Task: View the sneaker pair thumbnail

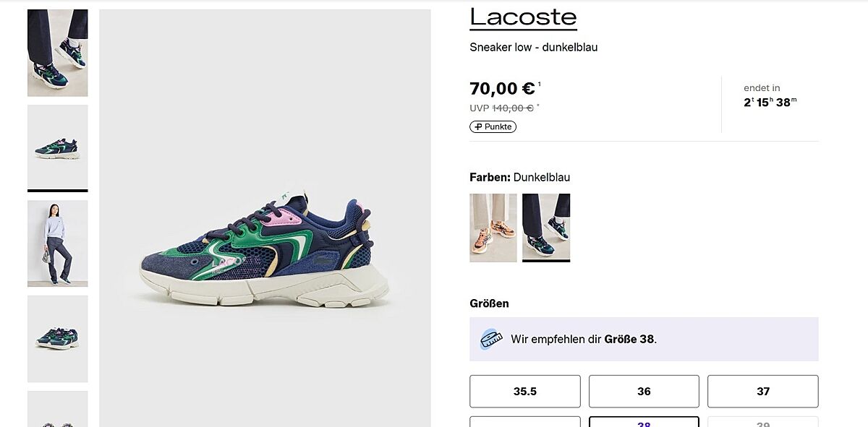Action: [x=58, y=338]
